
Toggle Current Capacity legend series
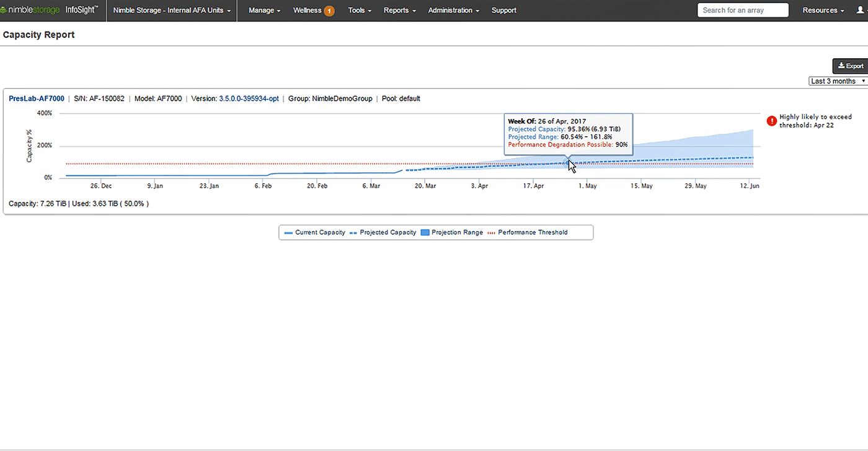[314, 232]
